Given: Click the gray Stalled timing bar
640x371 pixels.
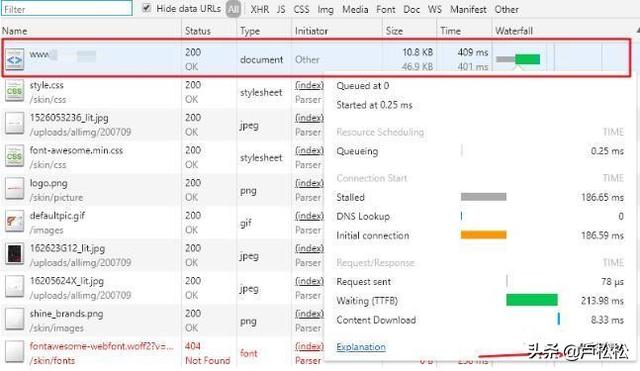Looking at the screenshot, I should [x=484, y=197].
